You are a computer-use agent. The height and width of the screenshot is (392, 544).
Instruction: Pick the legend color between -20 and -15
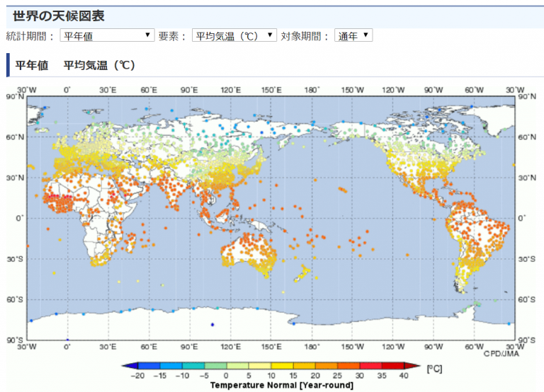tap(149, 366)
